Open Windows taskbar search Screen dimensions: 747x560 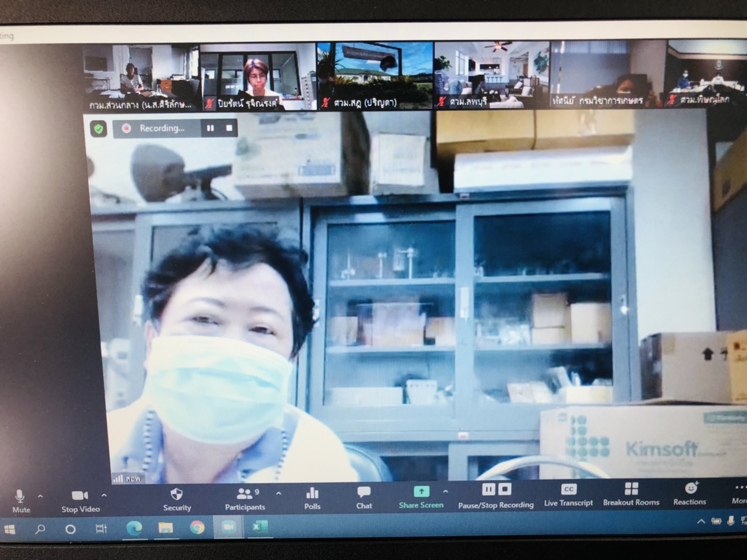(x=40, y=529)
